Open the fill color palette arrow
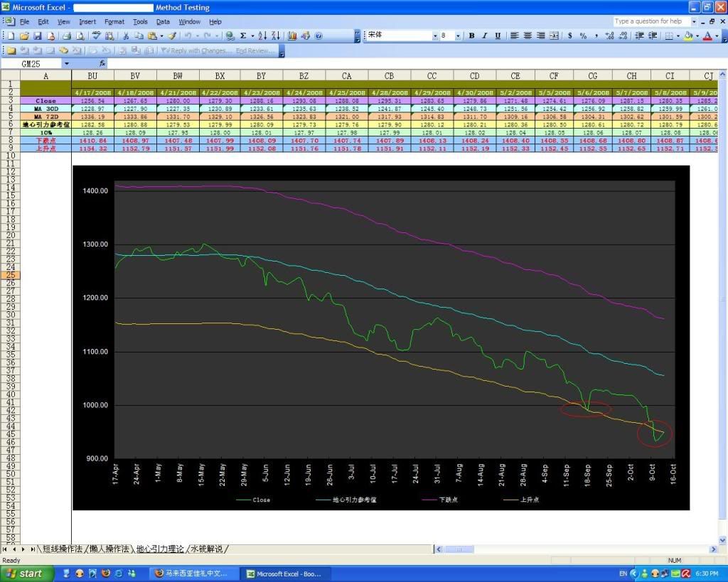This screenshot has width=728, height=582. coord(697,36)
